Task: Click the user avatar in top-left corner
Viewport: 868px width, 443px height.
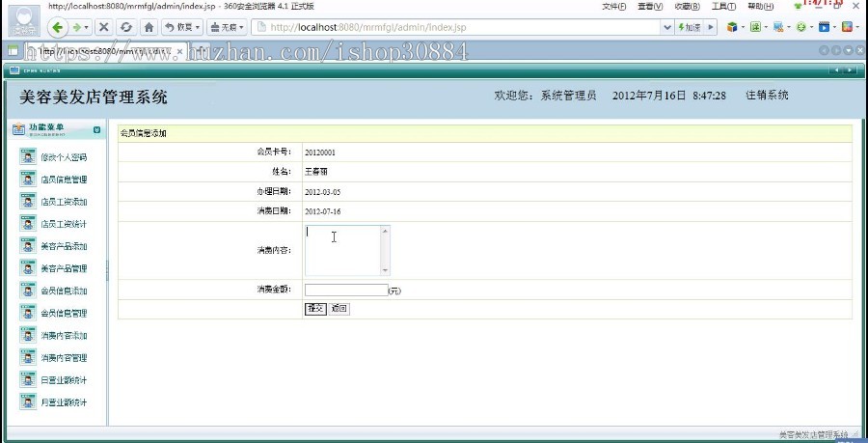Action: [x=25, y=21]
